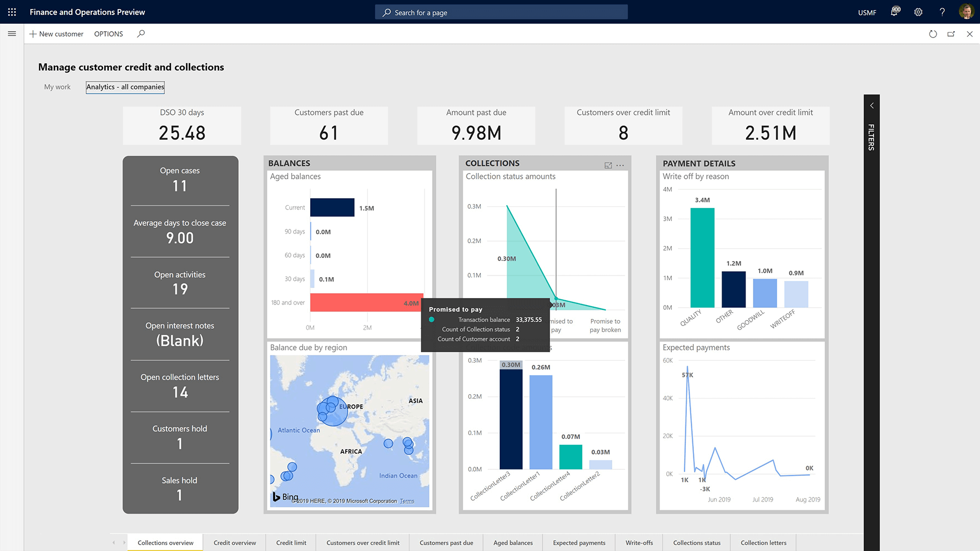Click Customers over credit limit card
980x551 pixels.
(623, 126)
